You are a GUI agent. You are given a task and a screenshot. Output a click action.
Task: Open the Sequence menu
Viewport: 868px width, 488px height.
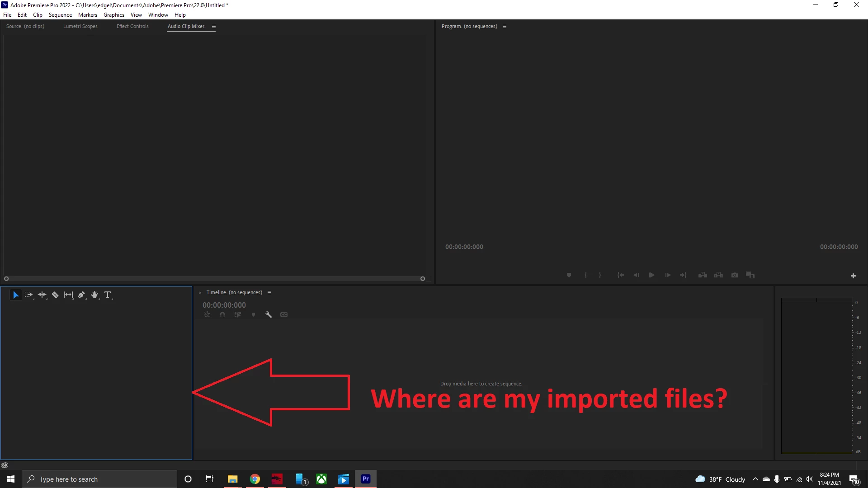(x=60, y=15)
